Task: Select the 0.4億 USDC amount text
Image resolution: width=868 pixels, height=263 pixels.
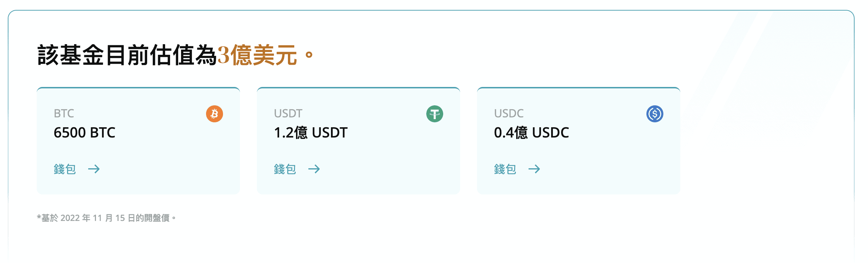Action: (531, 133)
